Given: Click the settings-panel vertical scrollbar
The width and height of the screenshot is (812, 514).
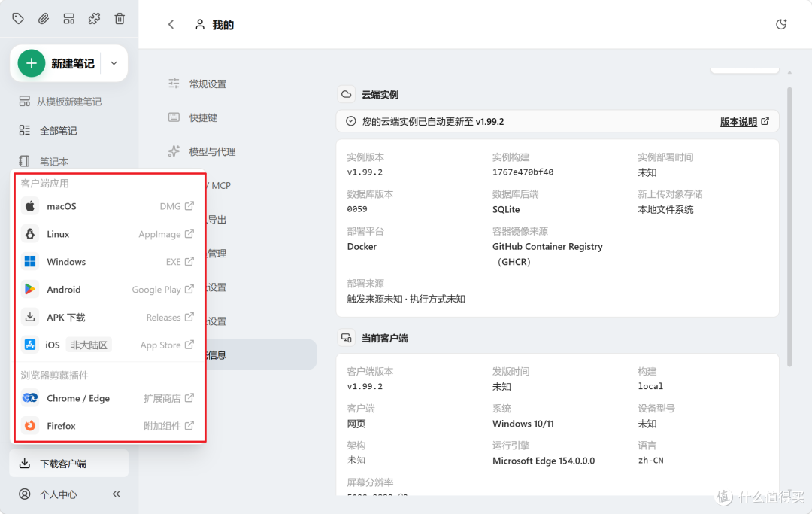Looking at the screenshot, I should [x=789, y=227].
